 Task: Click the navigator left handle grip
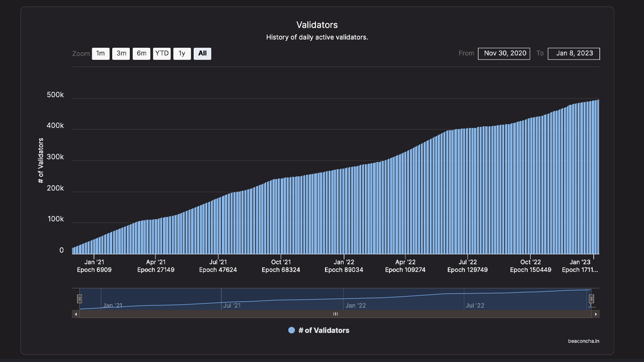click(79, 299)
